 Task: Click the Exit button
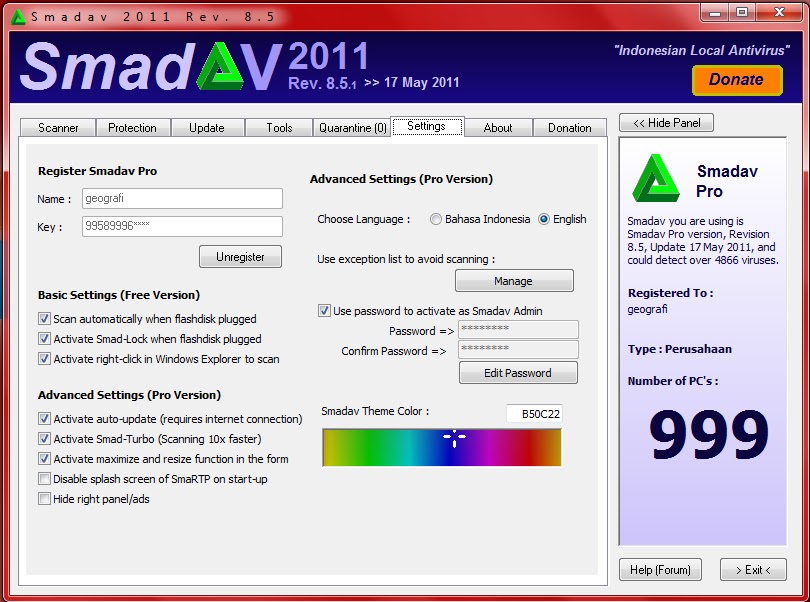[753, 569]
